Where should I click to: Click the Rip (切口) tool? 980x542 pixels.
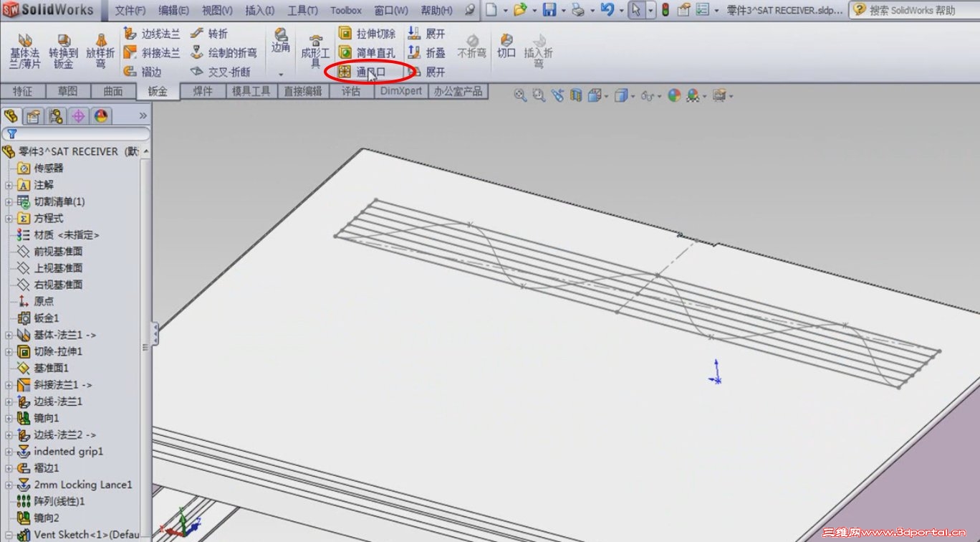coord(506,47)
